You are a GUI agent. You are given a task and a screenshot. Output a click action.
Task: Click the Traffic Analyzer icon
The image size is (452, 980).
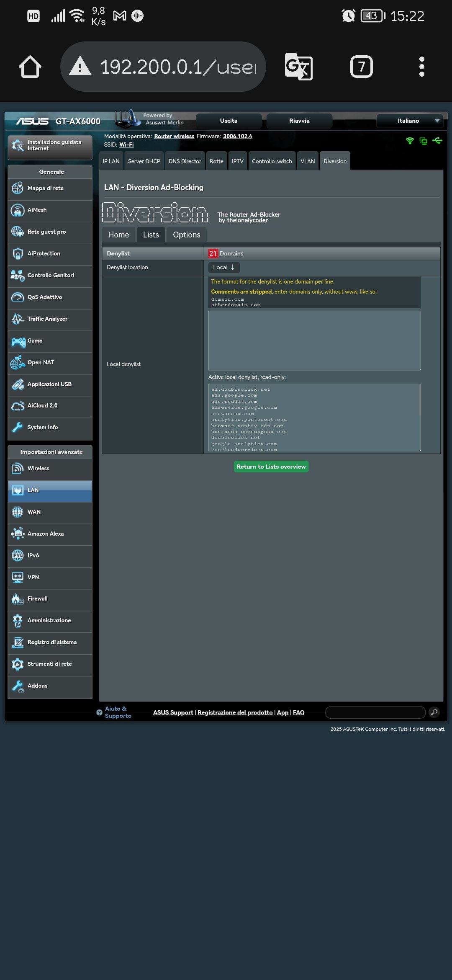18,319
